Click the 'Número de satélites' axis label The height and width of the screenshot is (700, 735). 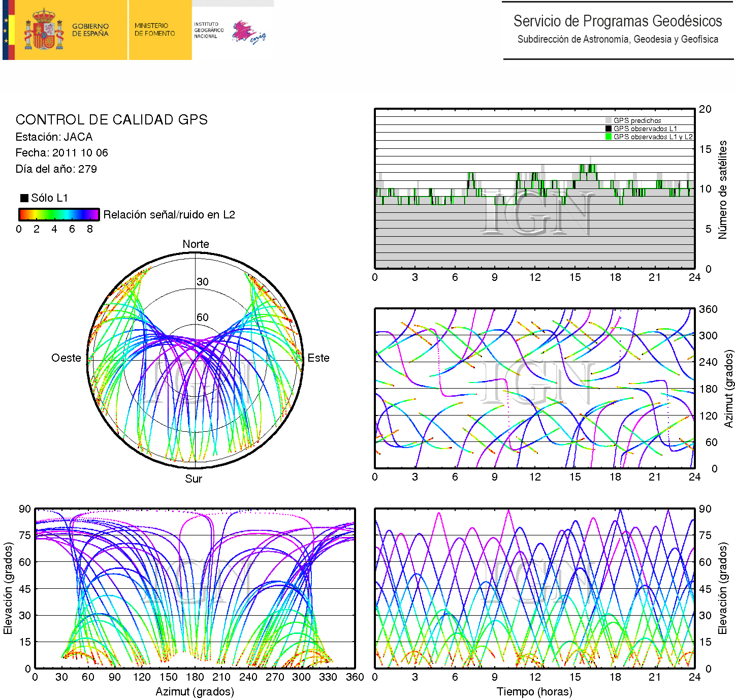[x=722, y=189]
